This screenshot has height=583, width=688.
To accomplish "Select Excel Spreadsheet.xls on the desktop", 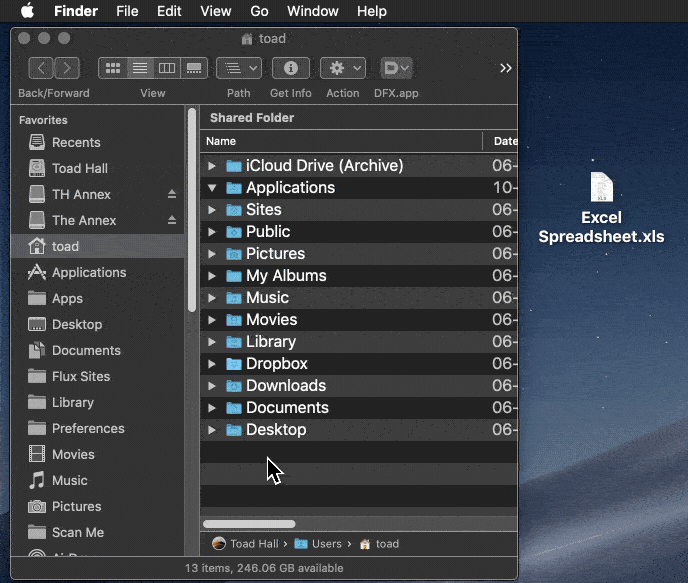I will (x=601, y=208).
